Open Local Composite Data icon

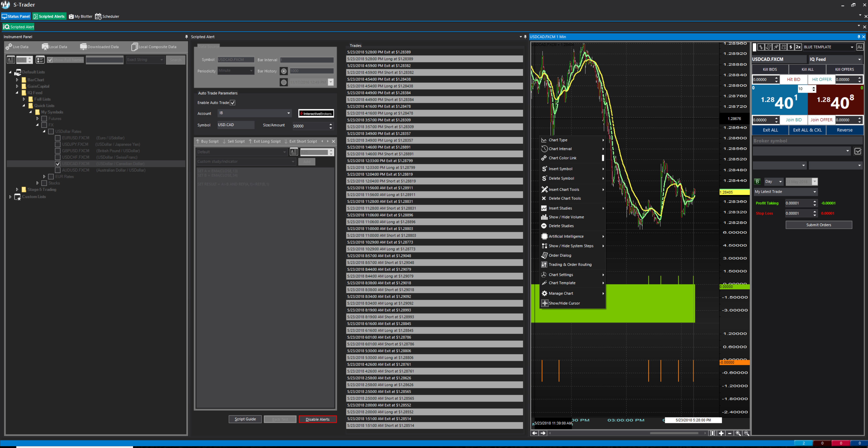[x=134, y=47]
